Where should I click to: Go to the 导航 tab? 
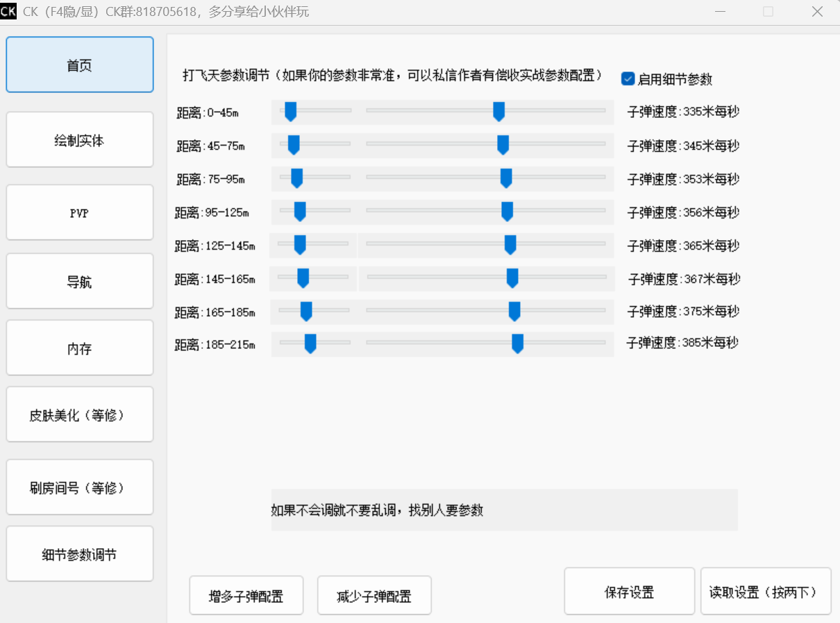(x=80, y=282)
